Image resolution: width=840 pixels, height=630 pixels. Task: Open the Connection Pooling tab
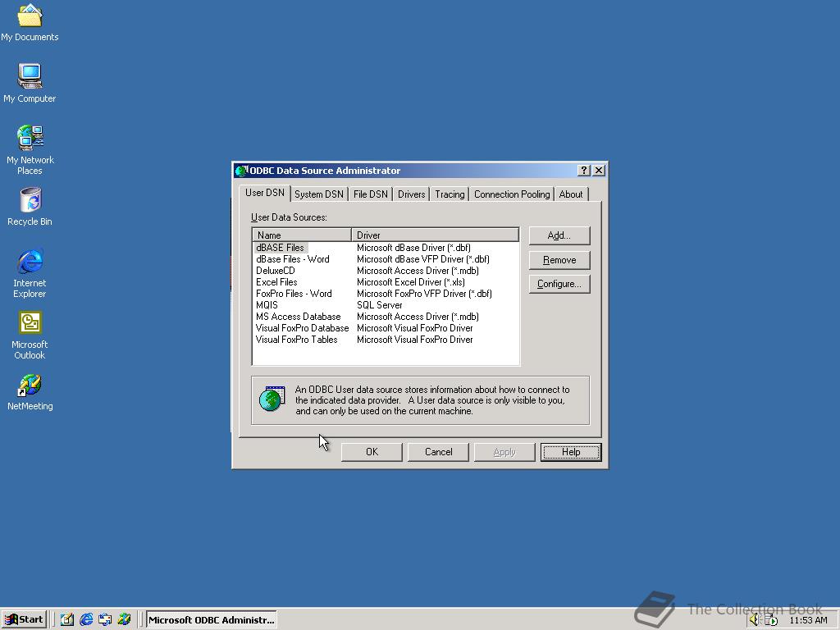coord(512,194)
